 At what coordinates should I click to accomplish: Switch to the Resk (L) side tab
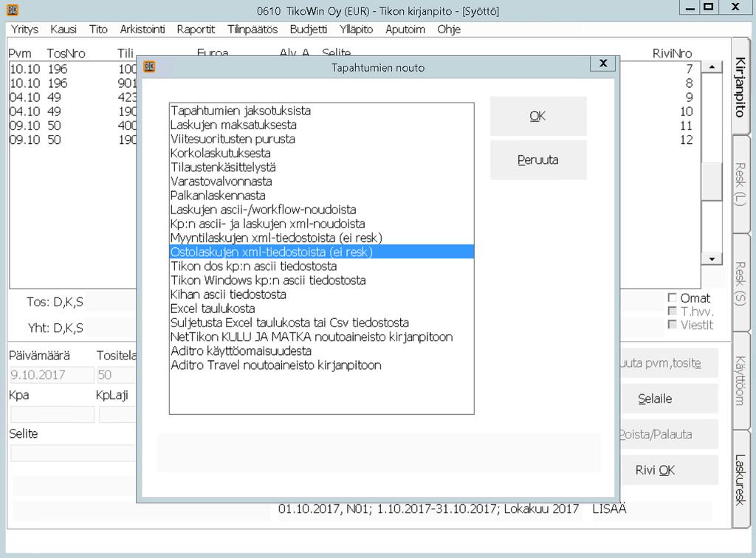click(740, 184)
